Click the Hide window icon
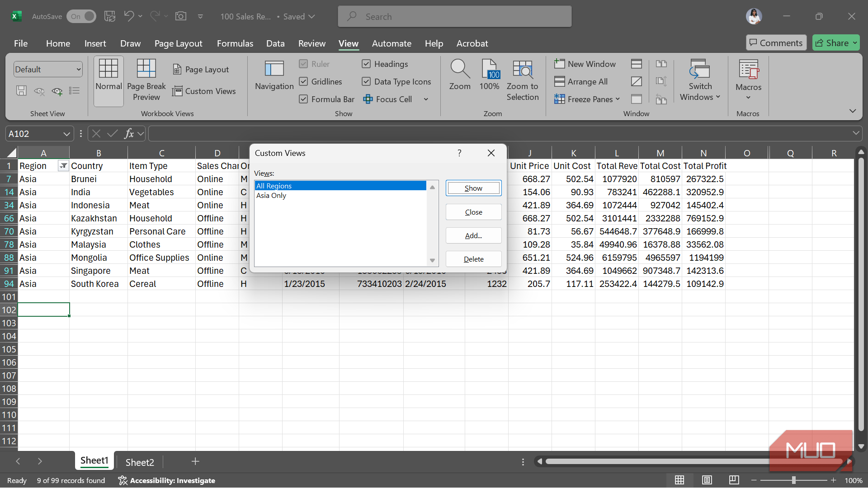Viewport: 868px width, 488px height. click(x=637, y=82)
